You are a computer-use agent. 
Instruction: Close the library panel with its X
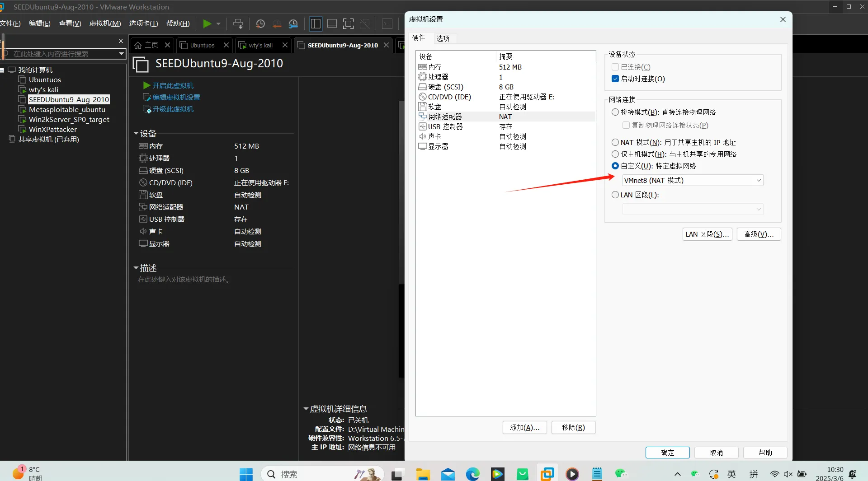tap(121, 41)
